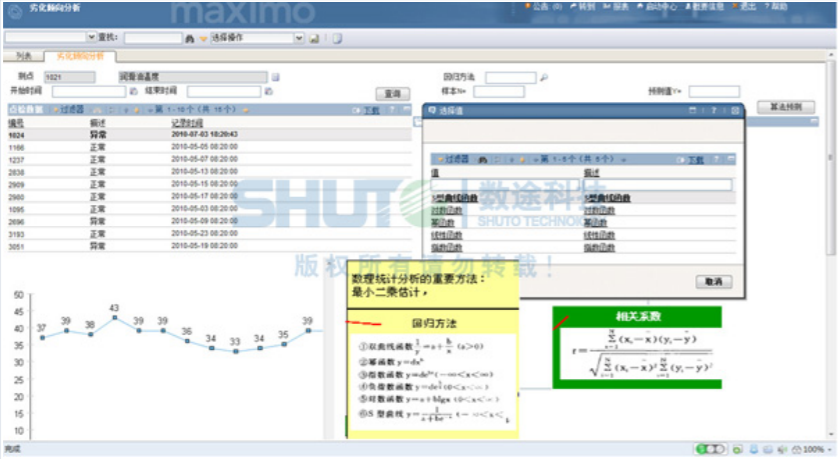
Task: Open the 报表 reports menu in the header
Action: point(616,6)
